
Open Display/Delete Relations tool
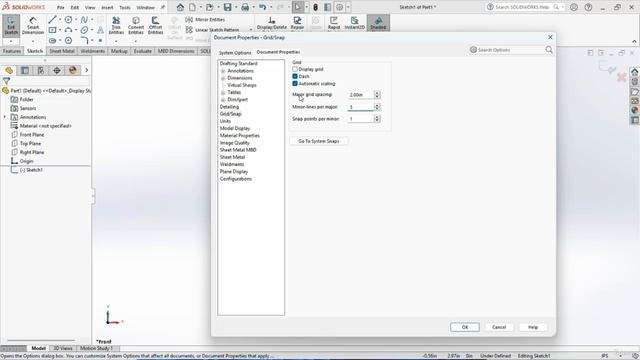click(x=271, y=23)
